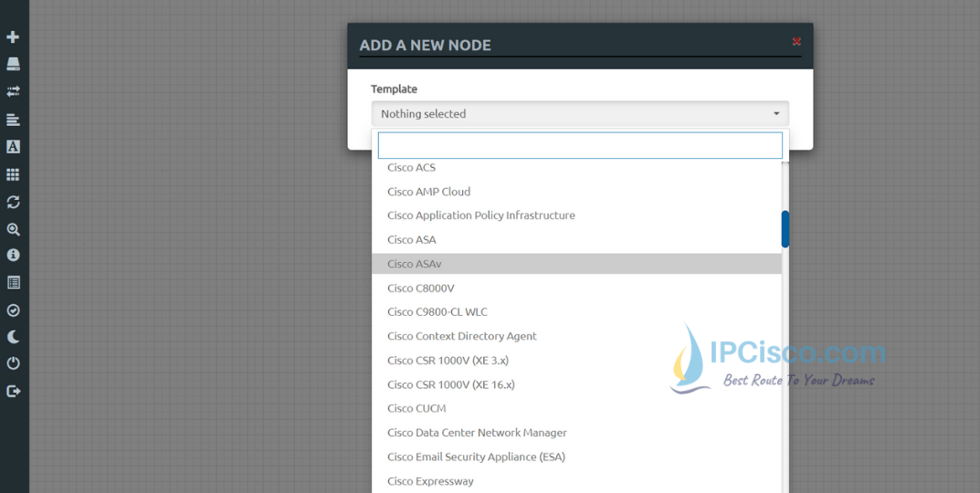Image resolution: width=980 pixels, height=493 pixels.
Task: Toggle night mode moon icon
Action: pyautogui.click(x=13, y=338)
